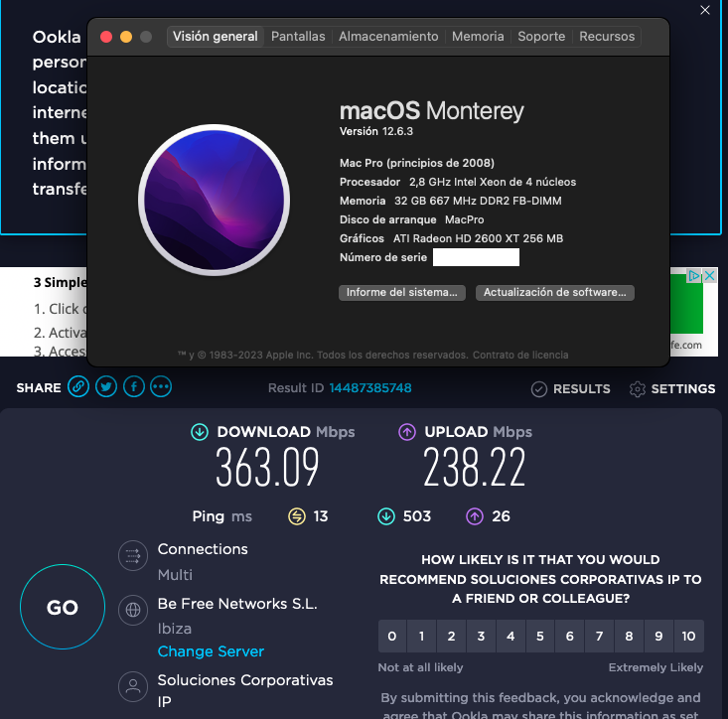Click Actualización de software button
This screenshot has height=719, width=728.
coord(554,293)
